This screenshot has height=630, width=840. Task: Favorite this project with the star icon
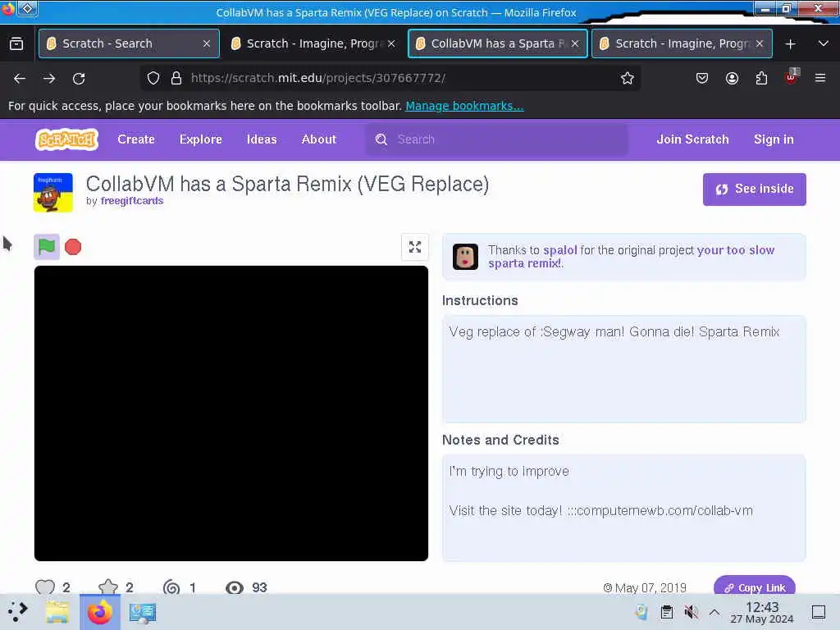(x=108, y=587)
